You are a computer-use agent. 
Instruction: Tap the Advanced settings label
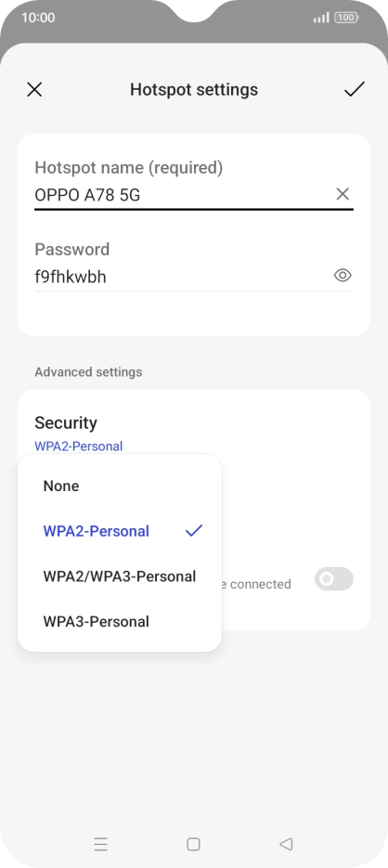tap(88, 372)
